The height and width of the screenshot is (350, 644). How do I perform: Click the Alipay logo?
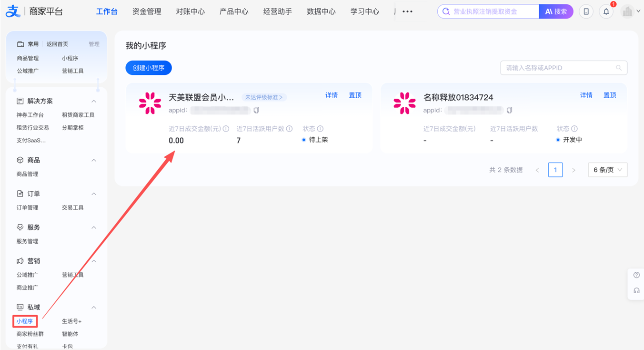(13, 11)
